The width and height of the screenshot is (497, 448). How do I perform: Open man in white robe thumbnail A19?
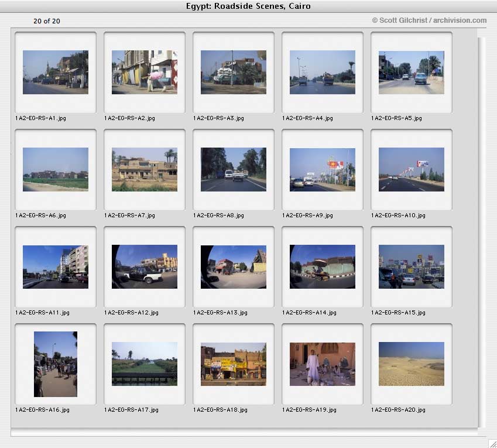(x=323, y=364)
